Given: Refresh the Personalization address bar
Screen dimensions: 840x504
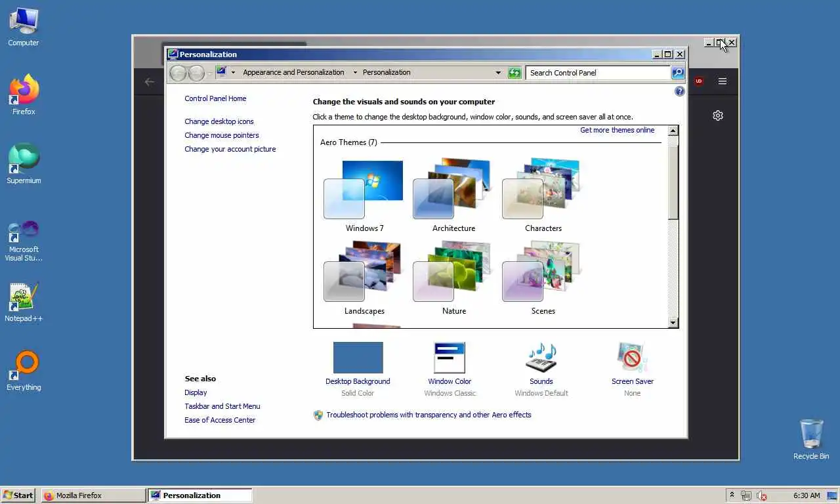Looking at the screenshot, I should click(514, 73).
